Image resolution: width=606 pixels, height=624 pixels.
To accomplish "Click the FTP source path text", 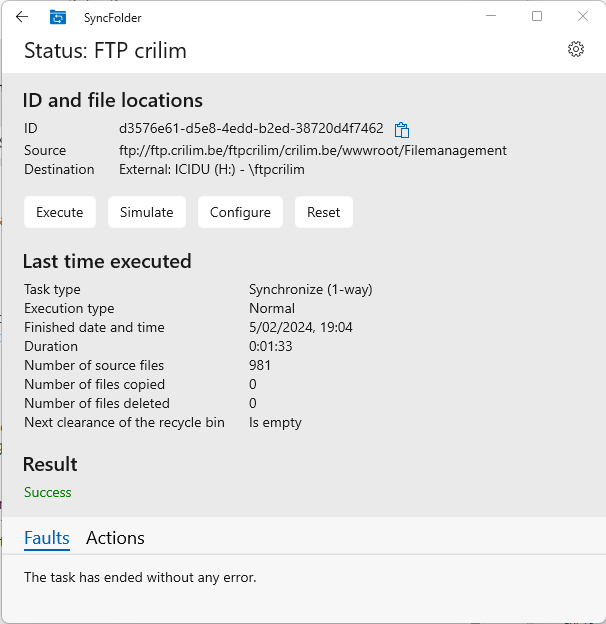I will click(x=313, y=150).
